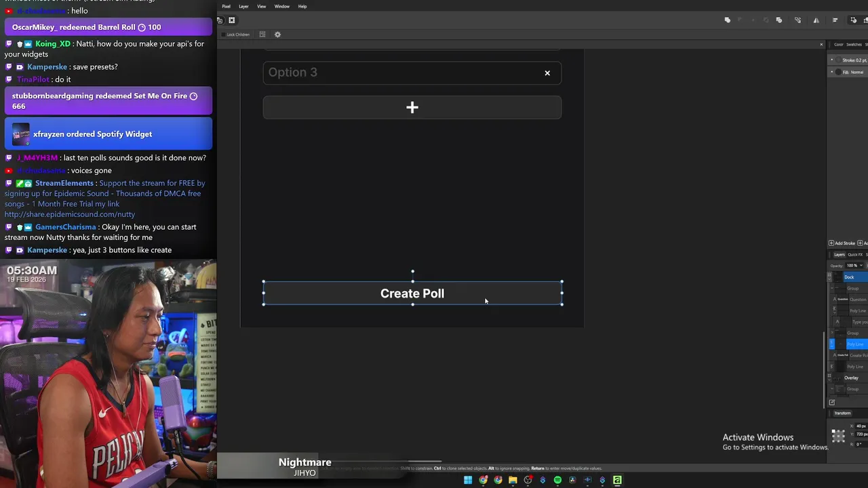The width and height of the screenshot is (868, 488).
Task: Open the Pixel menu
Action: pos(226,6)
